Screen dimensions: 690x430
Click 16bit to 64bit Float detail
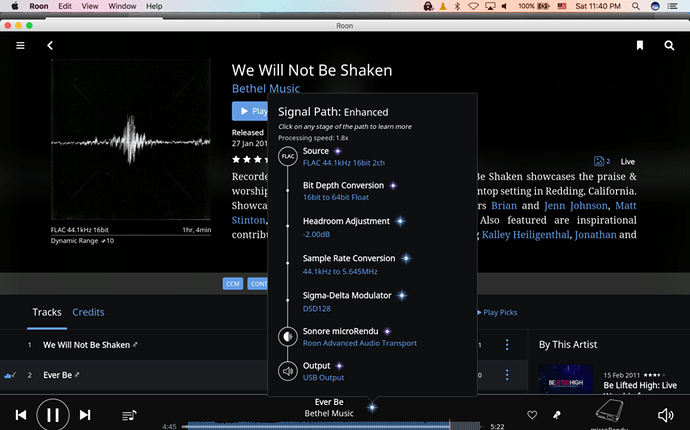click(x=336, y=197)
